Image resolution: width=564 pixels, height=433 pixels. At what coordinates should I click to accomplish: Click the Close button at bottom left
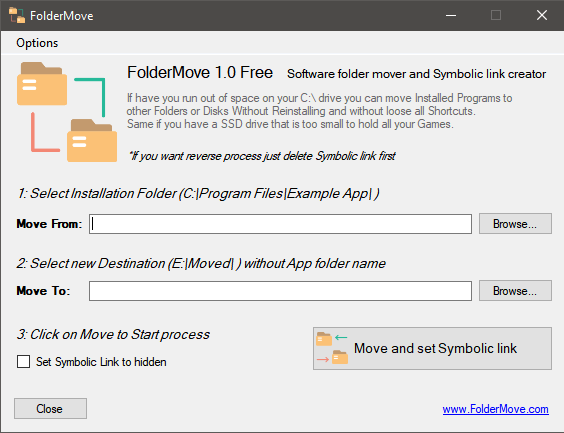pos(50,408)
